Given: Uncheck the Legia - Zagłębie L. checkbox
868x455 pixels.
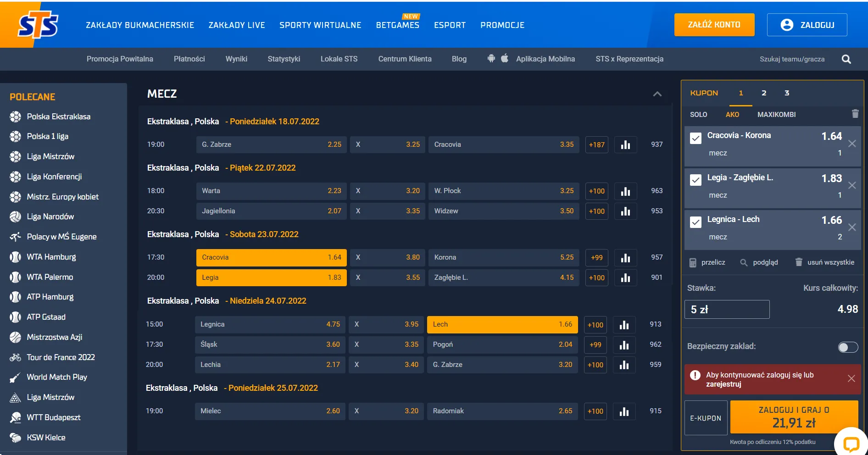Looking at the screenshot, I should 696,180.
